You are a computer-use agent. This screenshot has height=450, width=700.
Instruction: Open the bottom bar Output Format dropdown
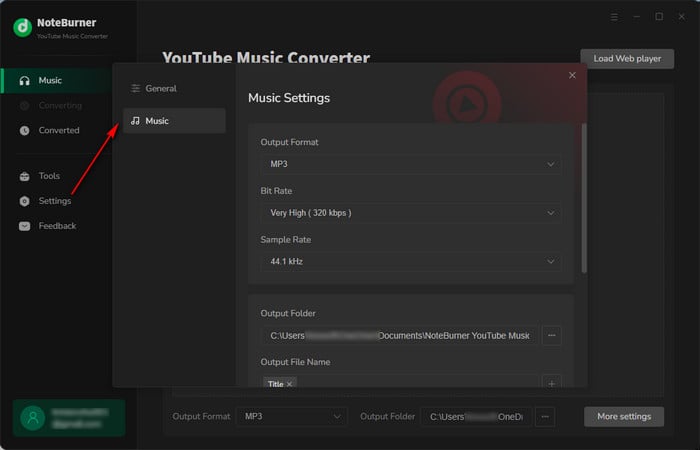pyautogui.click(x=290, y=416)
